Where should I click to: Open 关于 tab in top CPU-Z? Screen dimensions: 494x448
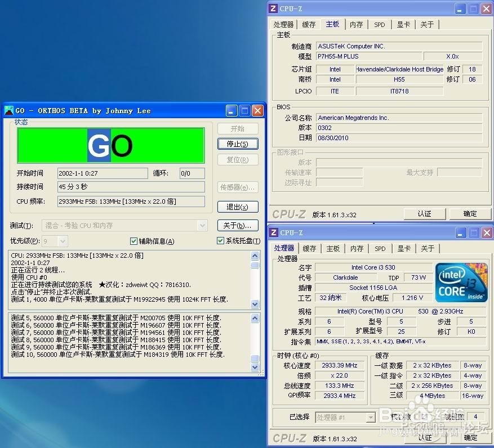click(x=427, y=25)
